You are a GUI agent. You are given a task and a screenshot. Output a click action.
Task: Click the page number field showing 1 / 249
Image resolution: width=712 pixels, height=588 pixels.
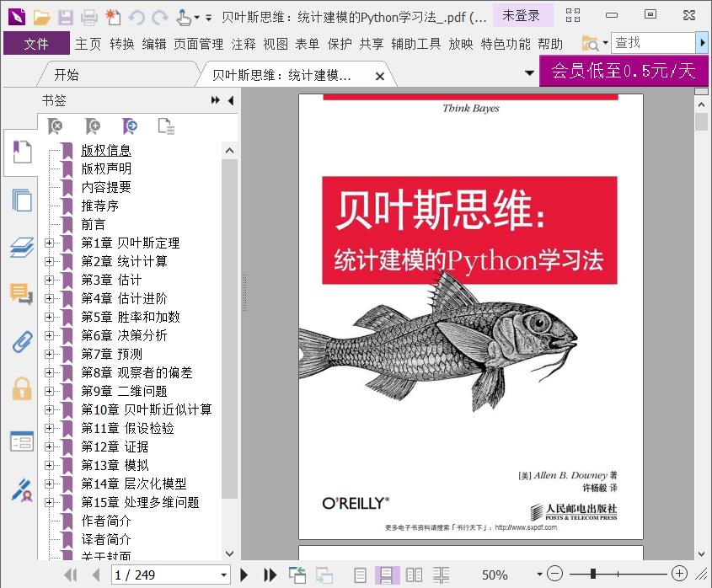(164, 575)
